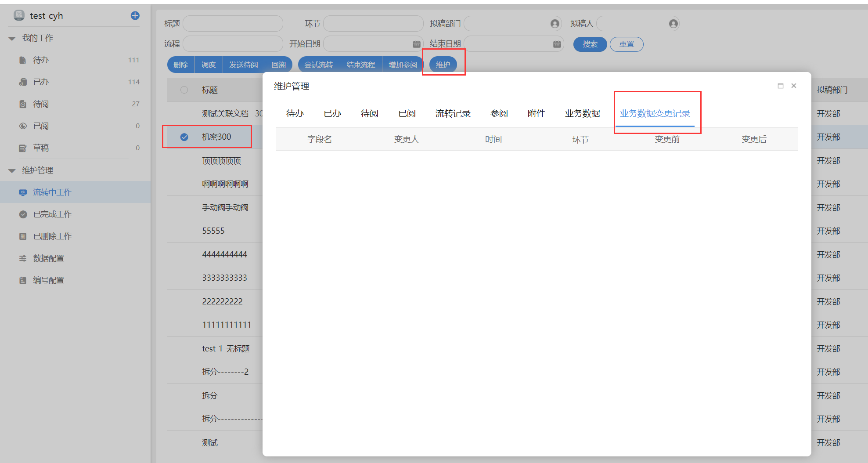
Task: Select the row titled test-1-无标题
Action: tap(226, 349)
